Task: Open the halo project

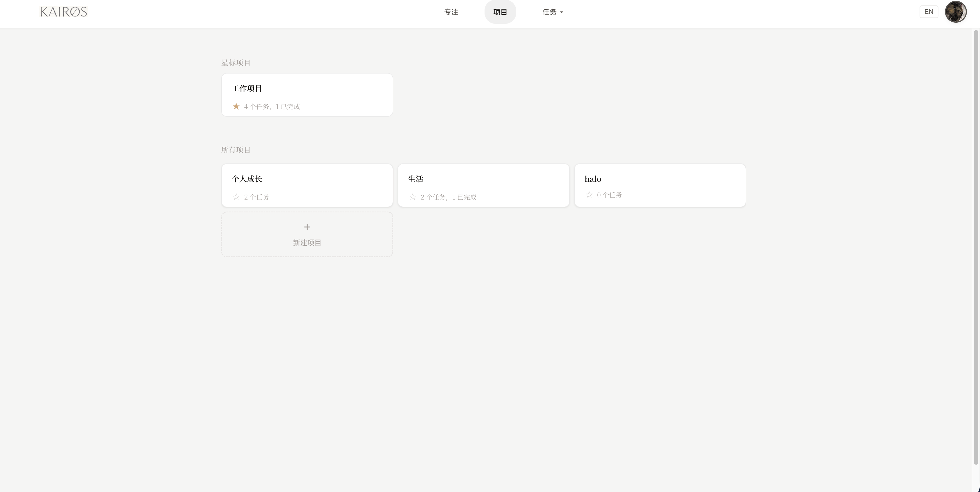Action: click(660, 186)
